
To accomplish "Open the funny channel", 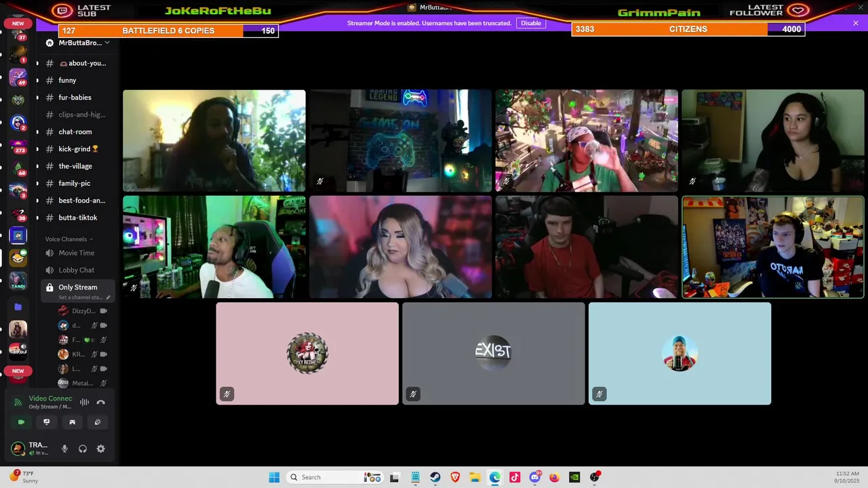I will 77,80.
